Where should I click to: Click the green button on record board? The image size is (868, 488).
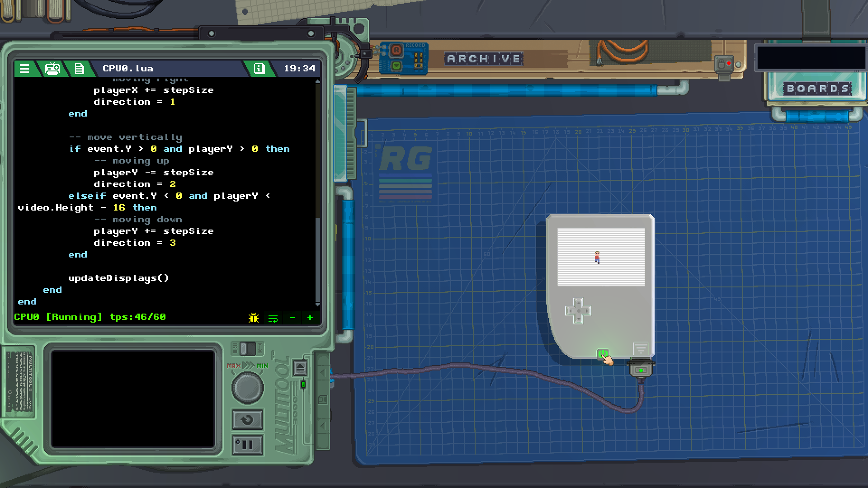396,66
